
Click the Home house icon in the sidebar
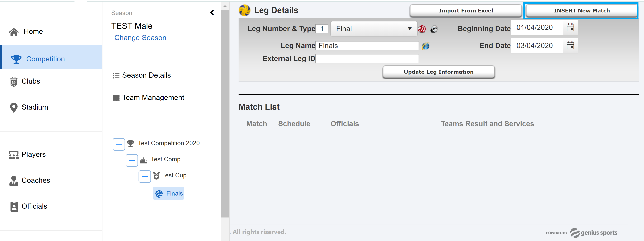[x=14, y=32]
